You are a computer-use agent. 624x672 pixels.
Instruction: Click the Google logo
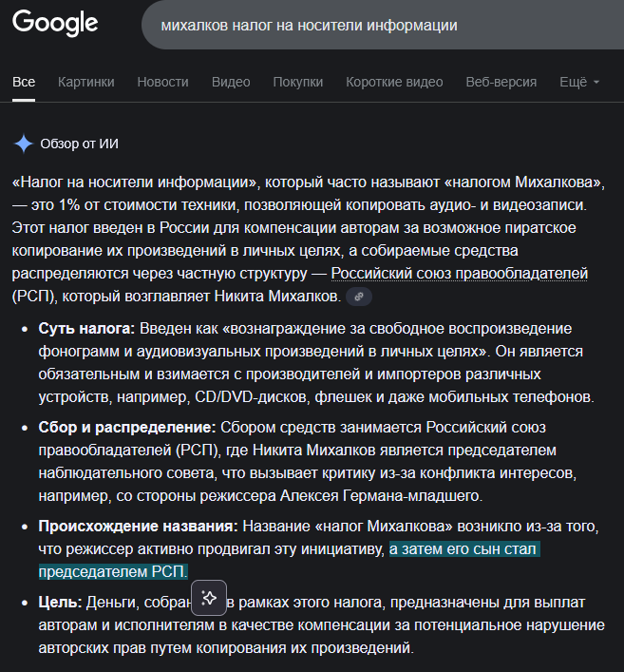tap(55, 24)
